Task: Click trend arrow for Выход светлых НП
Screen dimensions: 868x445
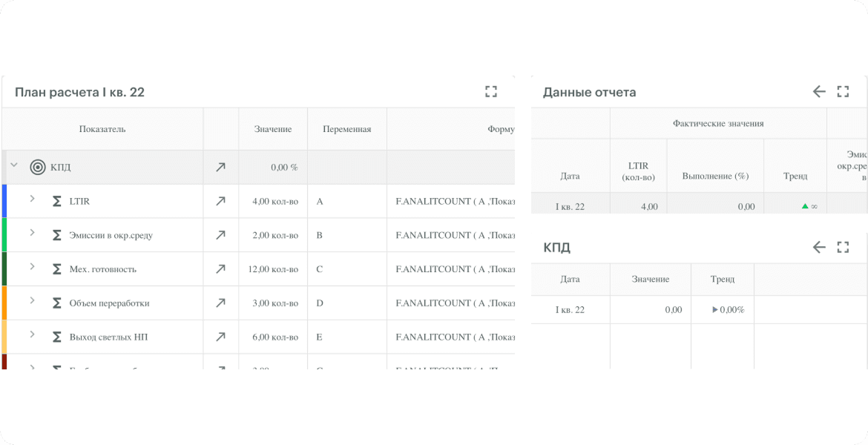Action: 220,337
